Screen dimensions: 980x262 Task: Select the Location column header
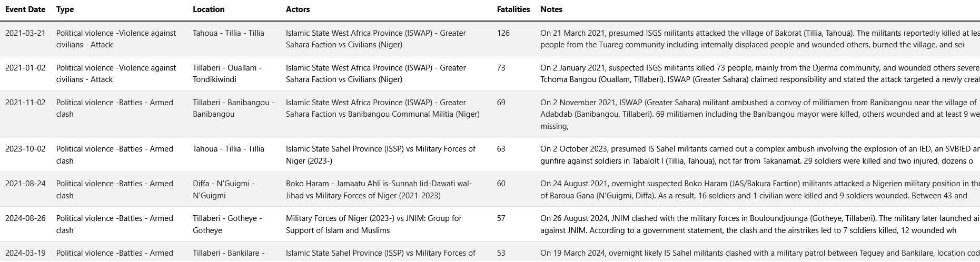209,9
